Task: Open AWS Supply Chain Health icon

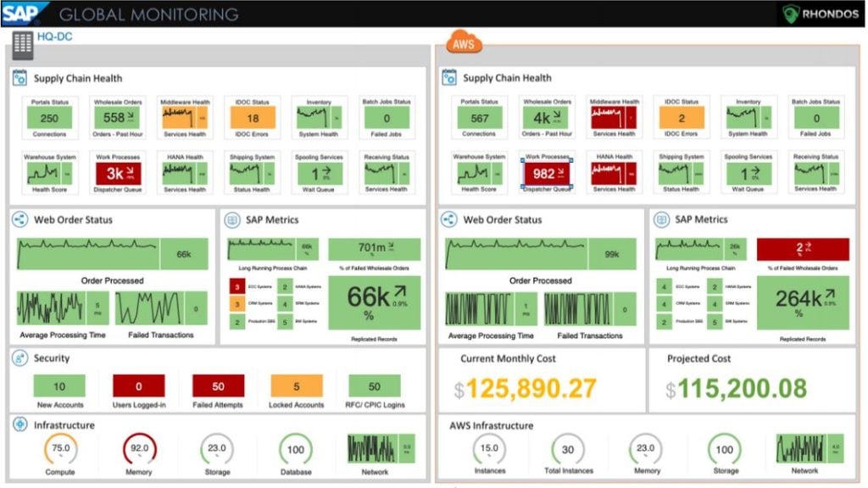Action: click(x=449, y=77)
